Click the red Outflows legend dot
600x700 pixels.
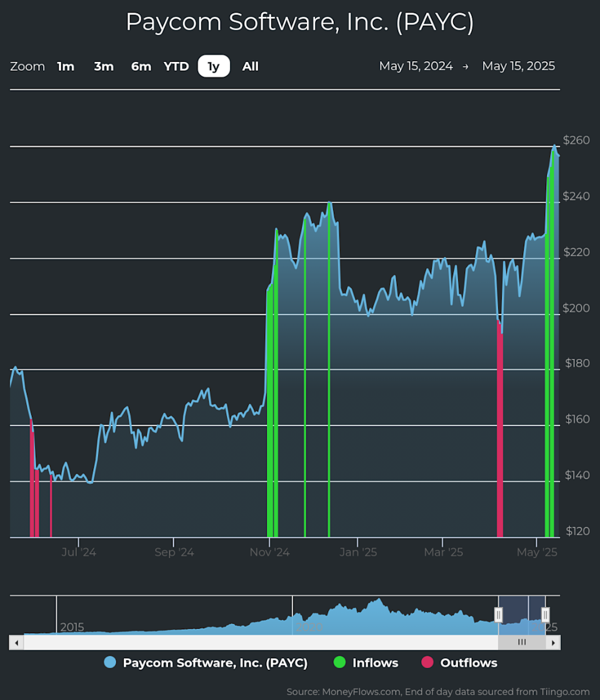427,662
